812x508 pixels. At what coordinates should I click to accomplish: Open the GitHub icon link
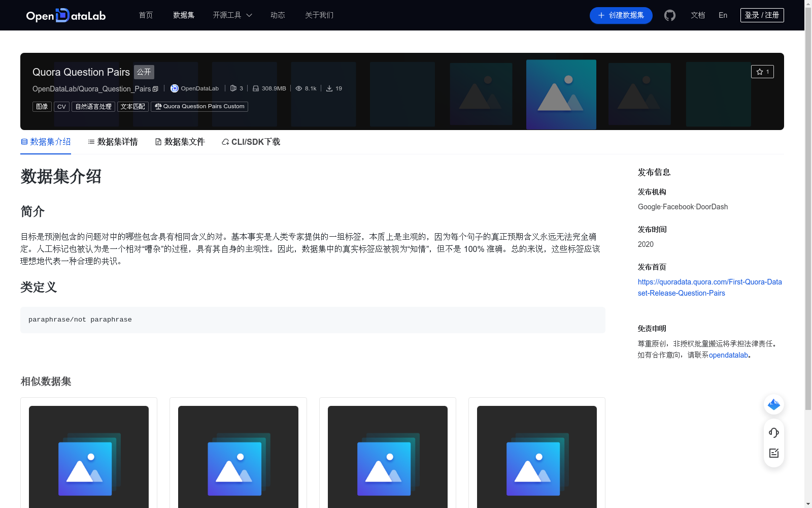pyautogui.click(x=670, y=15)
